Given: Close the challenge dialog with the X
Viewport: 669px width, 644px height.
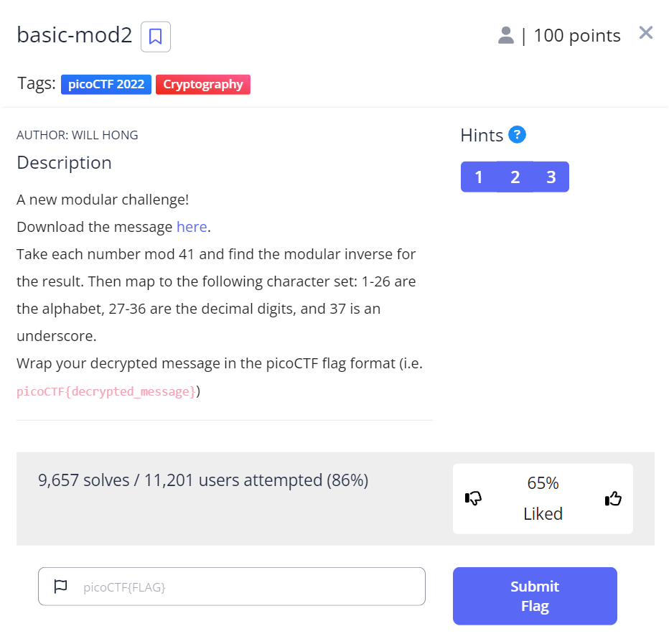Looking at the screenshot, I should (645, 33).
